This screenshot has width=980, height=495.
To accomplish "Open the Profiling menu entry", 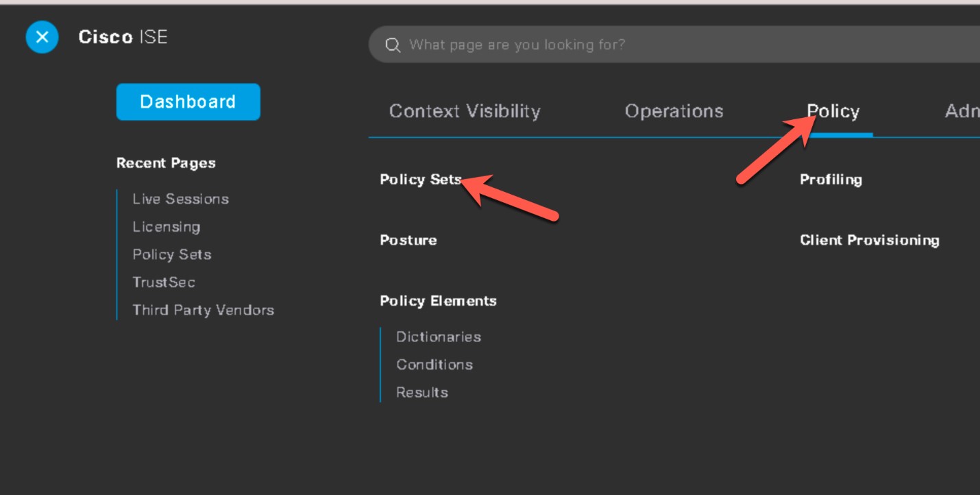I will pos(831,180).
